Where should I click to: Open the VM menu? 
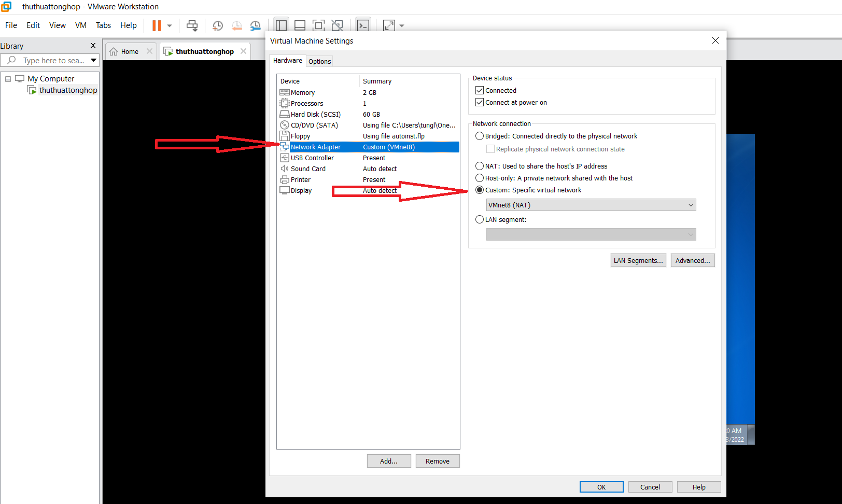[x=80, y=25]
